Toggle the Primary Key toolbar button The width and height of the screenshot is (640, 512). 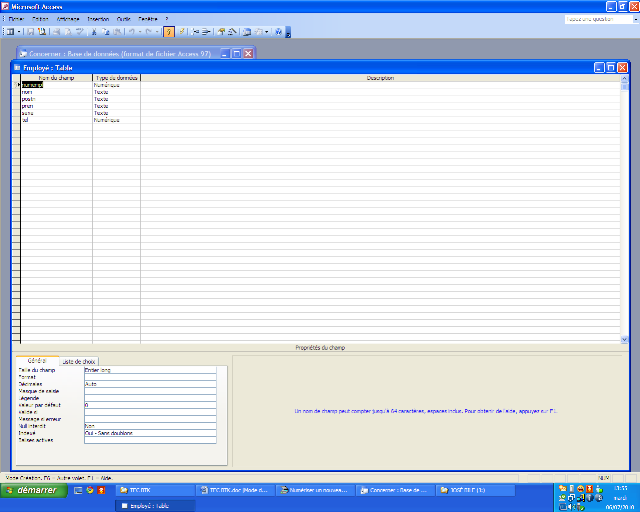[168, 32]
